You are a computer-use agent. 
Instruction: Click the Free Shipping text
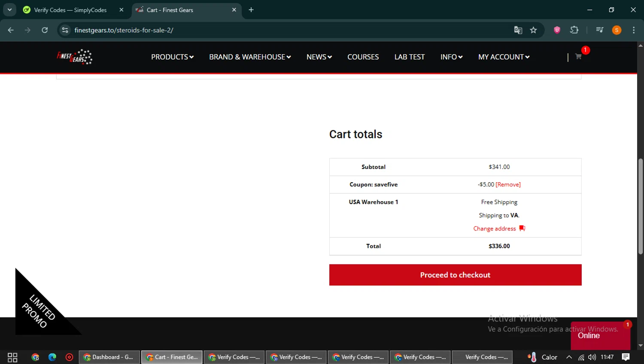(x=499, y=202)
